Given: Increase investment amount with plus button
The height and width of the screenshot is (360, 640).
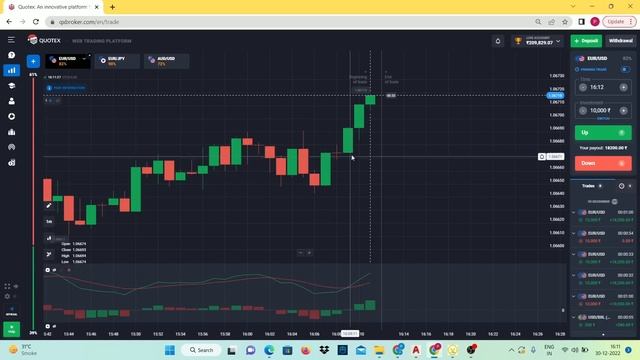Looking at the screenshot, I should tap(623, 111).
